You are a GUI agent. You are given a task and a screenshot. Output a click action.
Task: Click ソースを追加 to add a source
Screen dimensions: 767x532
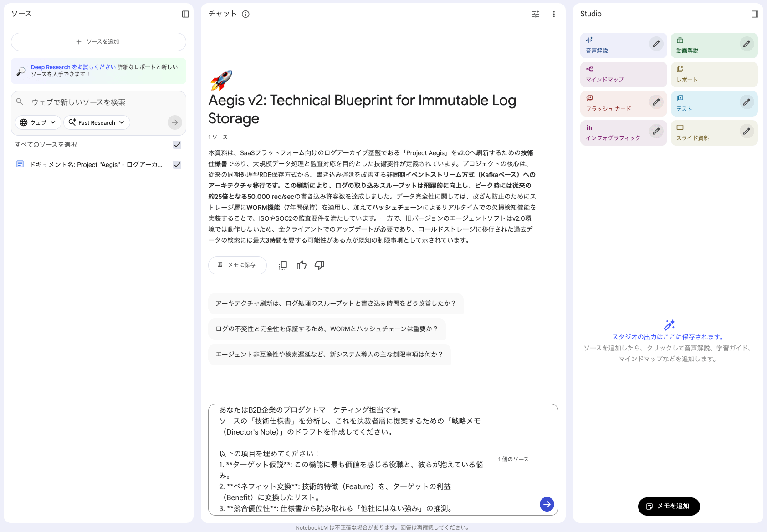click(x=98, y=41)
